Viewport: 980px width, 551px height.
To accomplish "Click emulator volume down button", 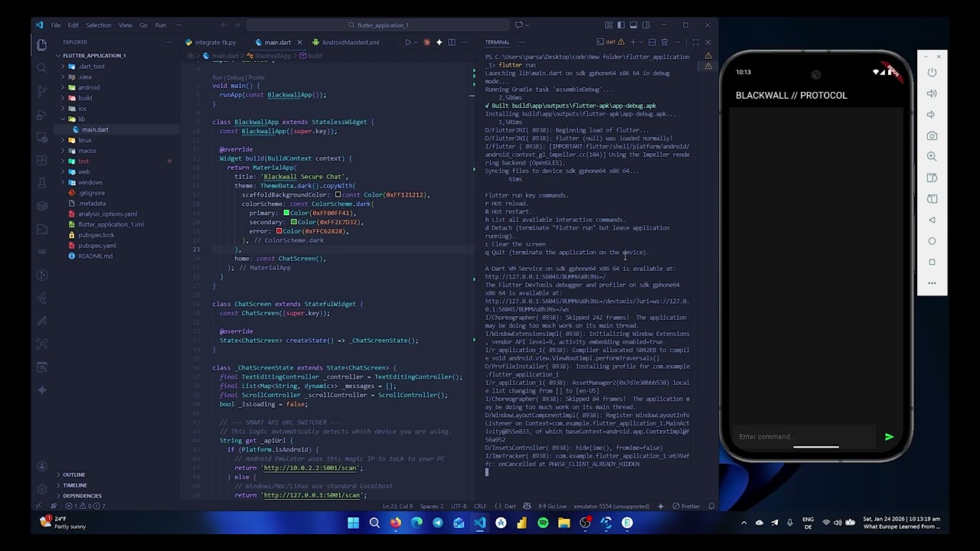I will coord(932,115).
